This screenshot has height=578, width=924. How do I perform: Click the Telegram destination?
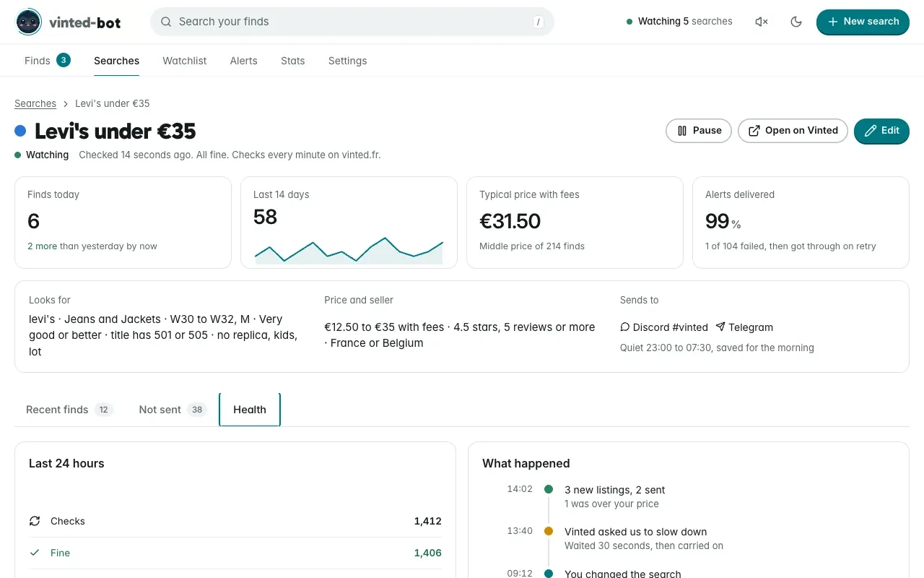744,327
